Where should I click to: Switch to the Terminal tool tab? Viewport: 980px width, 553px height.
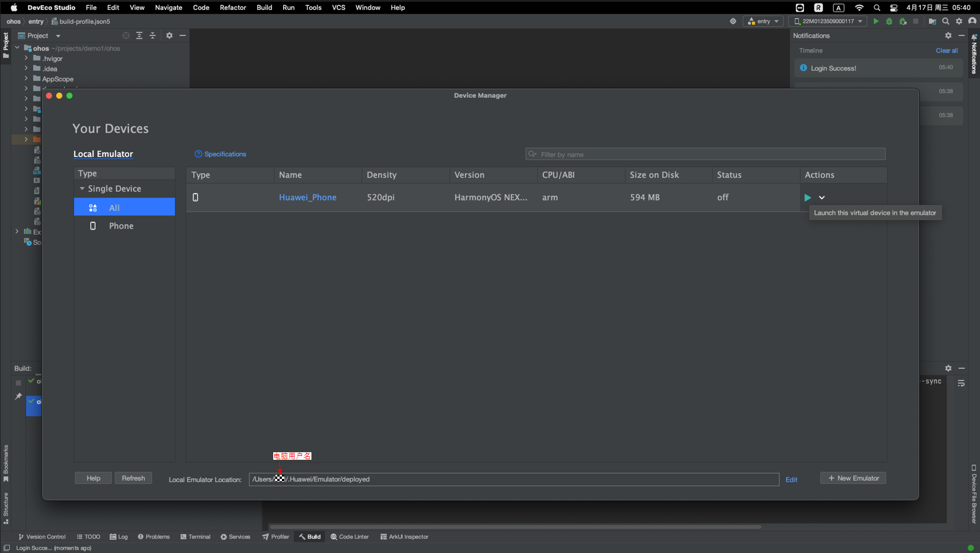(x=195, y=537)
